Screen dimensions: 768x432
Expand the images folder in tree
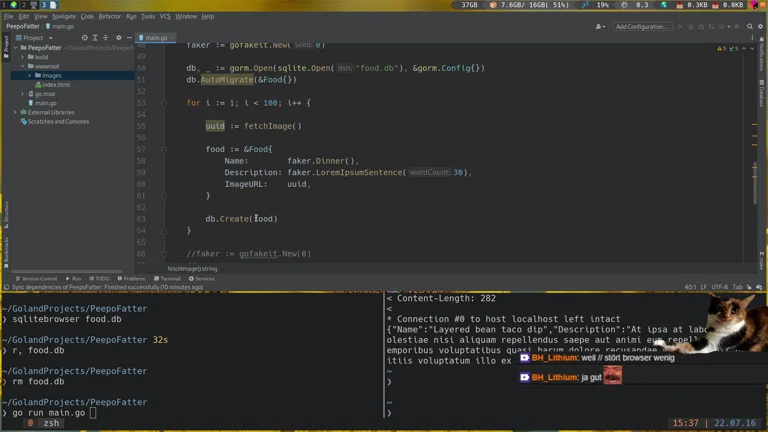(x=29, y=75)
